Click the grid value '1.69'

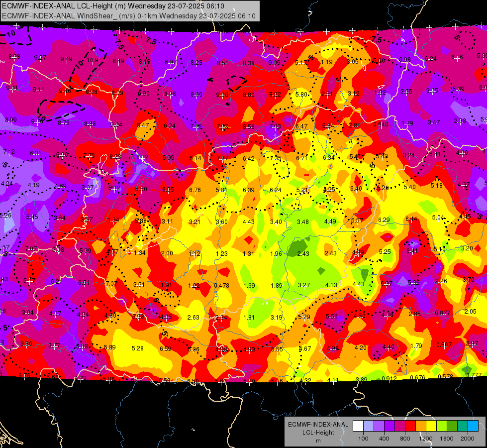tap(249, 285)
